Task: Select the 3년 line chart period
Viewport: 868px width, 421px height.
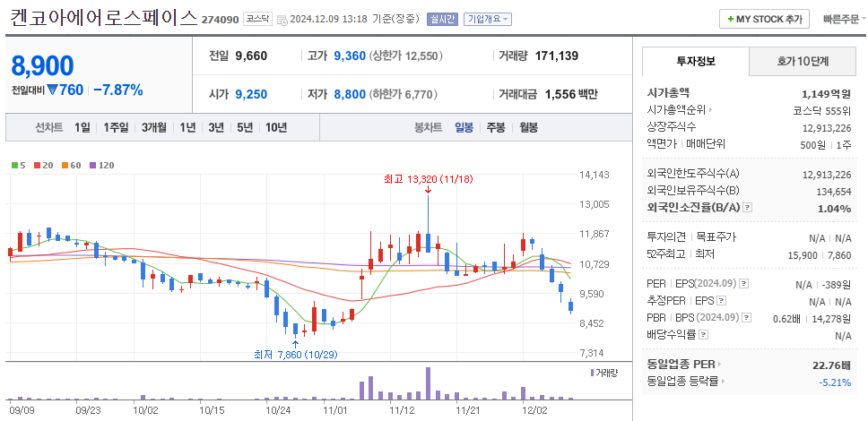Action: click(216, 127)
